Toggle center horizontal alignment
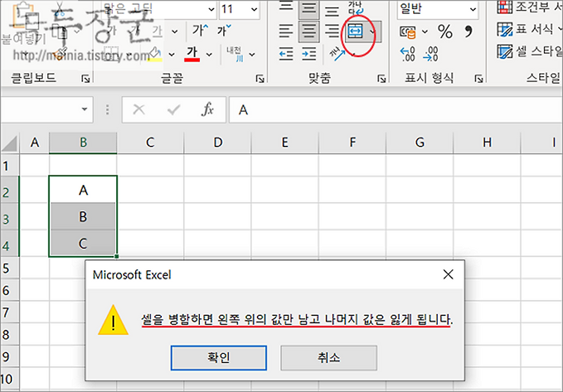This screenshot has width=563, height=392. point(308,31)
